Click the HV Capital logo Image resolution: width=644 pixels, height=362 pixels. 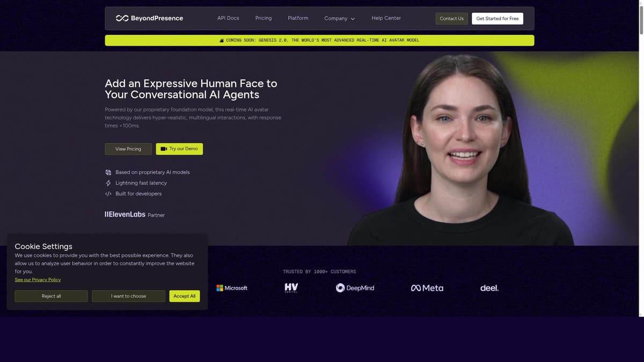tap(291, 287)
